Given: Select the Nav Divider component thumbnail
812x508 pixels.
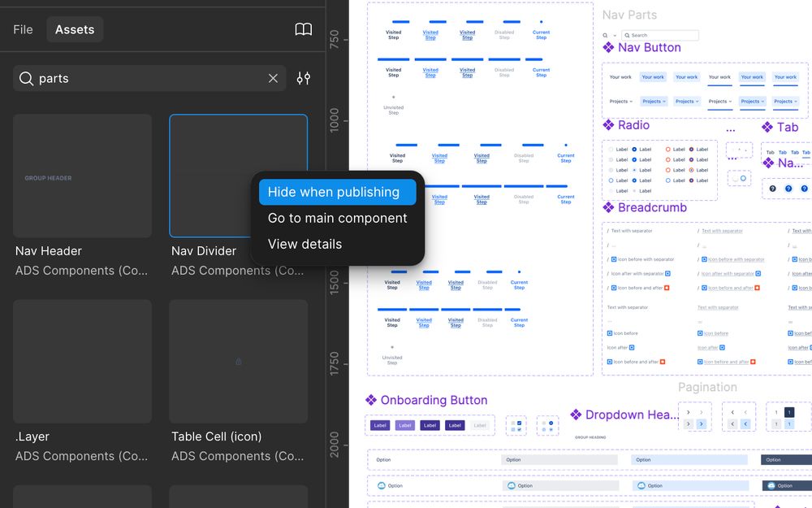Looking at the screenshot, I should 238,176.
